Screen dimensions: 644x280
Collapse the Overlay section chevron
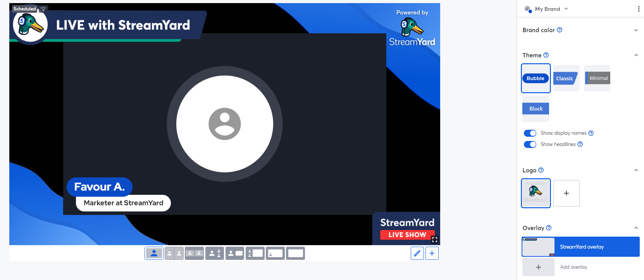636,228
